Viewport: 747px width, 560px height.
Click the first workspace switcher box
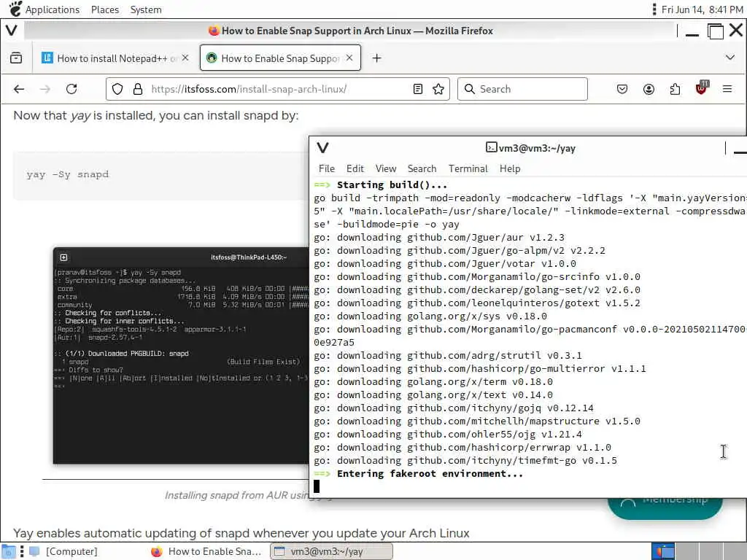click(x=663, y=551)
